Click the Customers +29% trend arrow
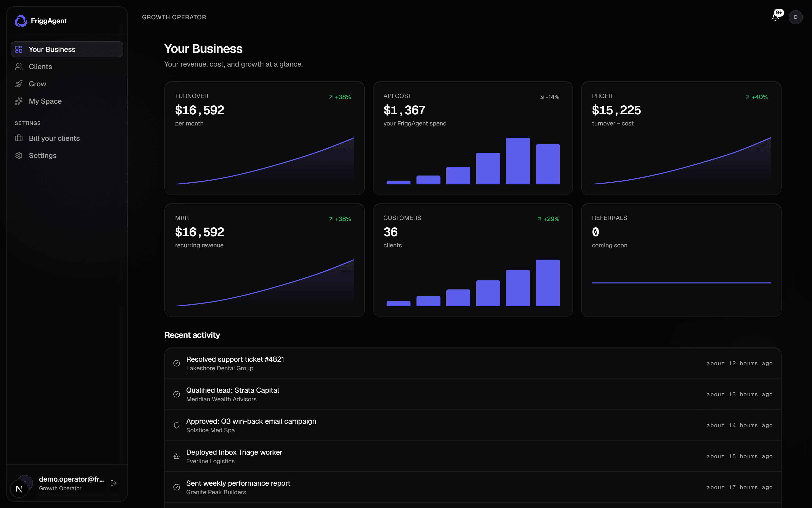The width and height of the screenshot is (812, 508). 539,219
